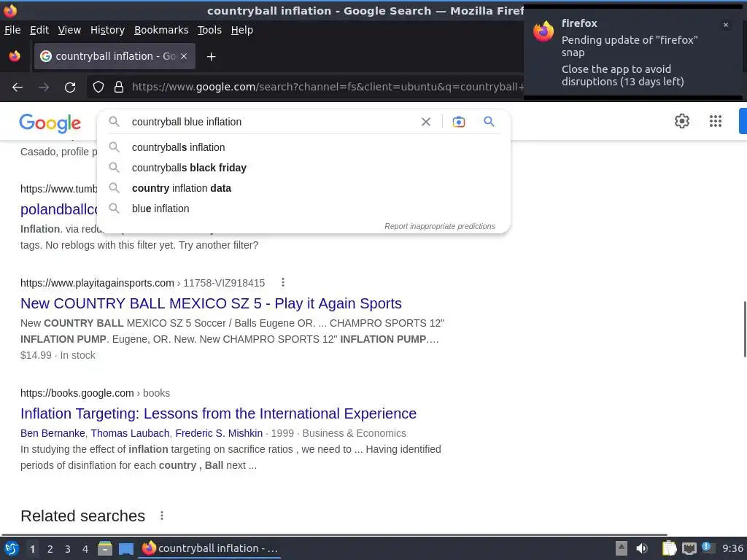Switch to workspace 2
The width and height of the screenshot is (747, 560).
[x=50, y=549]
